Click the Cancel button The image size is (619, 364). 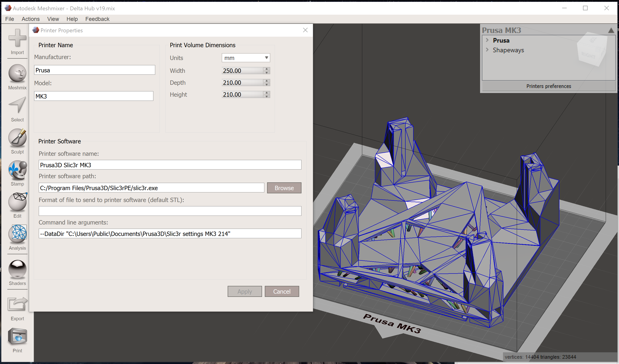click(x=282, y=291)
